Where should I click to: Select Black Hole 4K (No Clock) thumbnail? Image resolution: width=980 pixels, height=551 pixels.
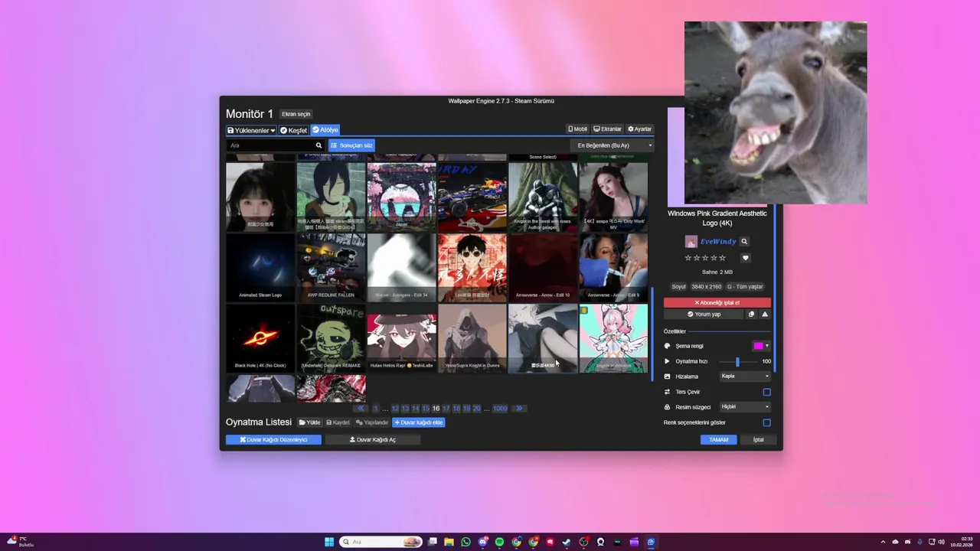click(260, 338)
